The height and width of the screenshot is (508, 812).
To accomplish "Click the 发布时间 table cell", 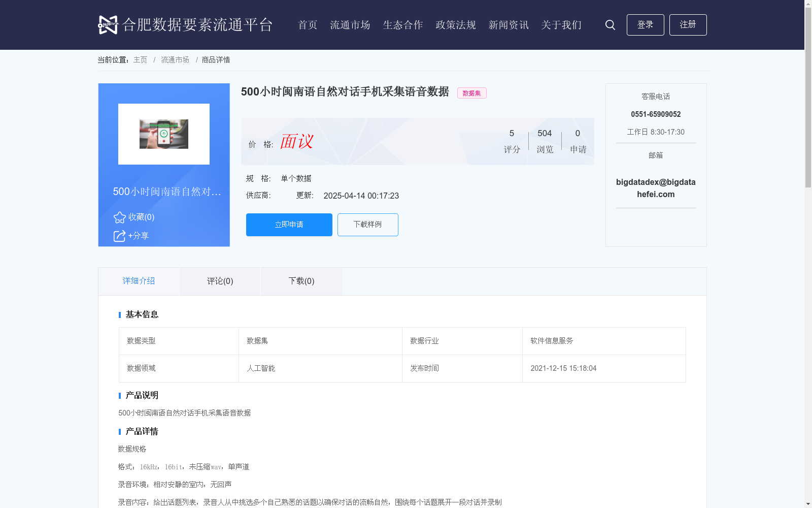I will tap(462, 368).
